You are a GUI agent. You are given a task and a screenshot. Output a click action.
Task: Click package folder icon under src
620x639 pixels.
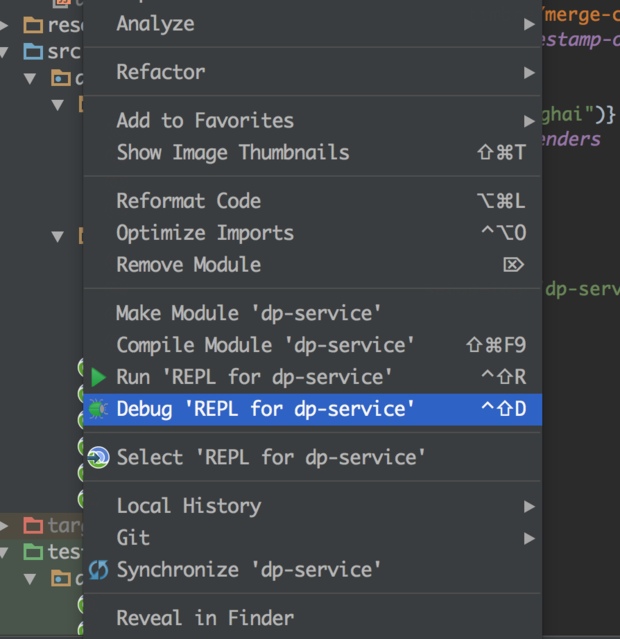coord(61,78)
